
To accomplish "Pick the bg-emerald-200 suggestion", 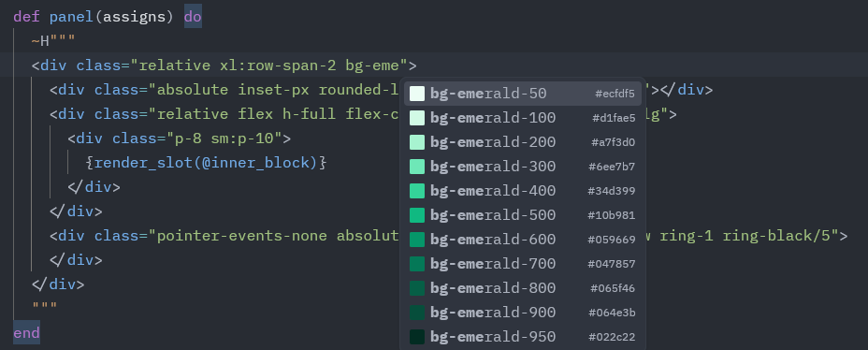I will tap(523, 142).
